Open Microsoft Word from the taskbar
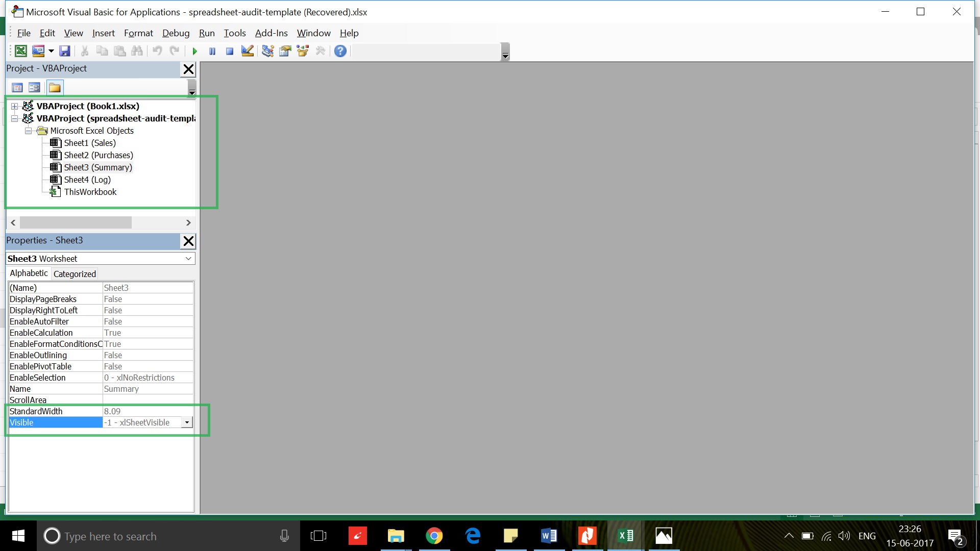 tap(549, 536)
